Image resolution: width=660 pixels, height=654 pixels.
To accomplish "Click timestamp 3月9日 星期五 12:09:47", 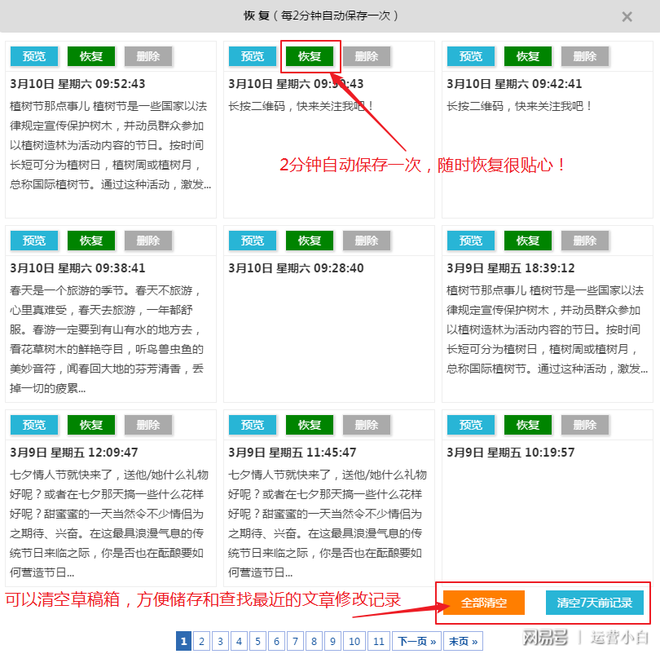I will tap(74, 452).
